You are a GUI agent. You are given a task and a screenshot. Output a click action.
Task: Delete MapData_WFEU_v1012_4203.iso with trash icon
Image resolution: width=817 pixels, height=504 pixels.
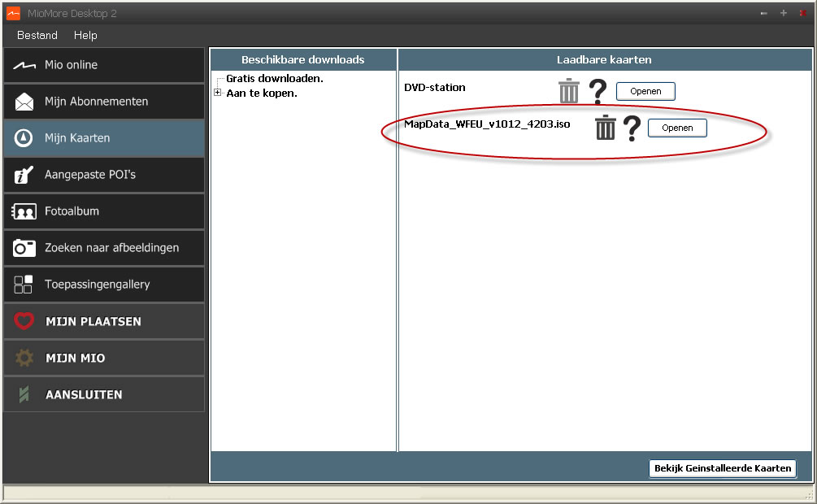(x=606, y=128)
